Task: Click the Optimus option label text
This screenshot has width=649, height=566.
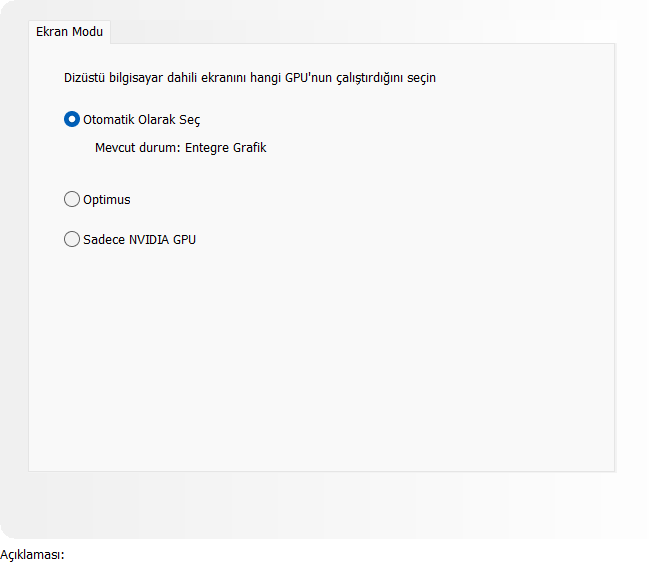Action: (x=107, y=200)
